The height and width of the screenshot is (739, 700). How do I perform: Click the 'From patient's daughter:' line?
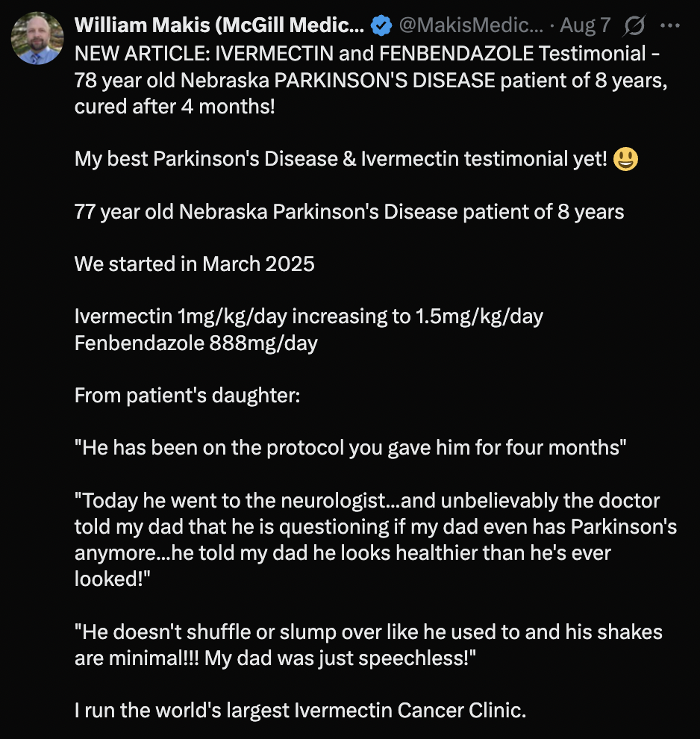click(x=187, y=396)
